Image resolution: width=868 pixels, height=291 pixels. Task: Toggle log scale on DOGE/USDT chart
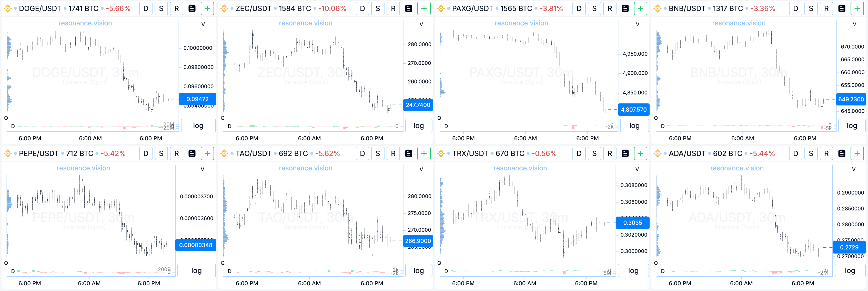(198, 126)
